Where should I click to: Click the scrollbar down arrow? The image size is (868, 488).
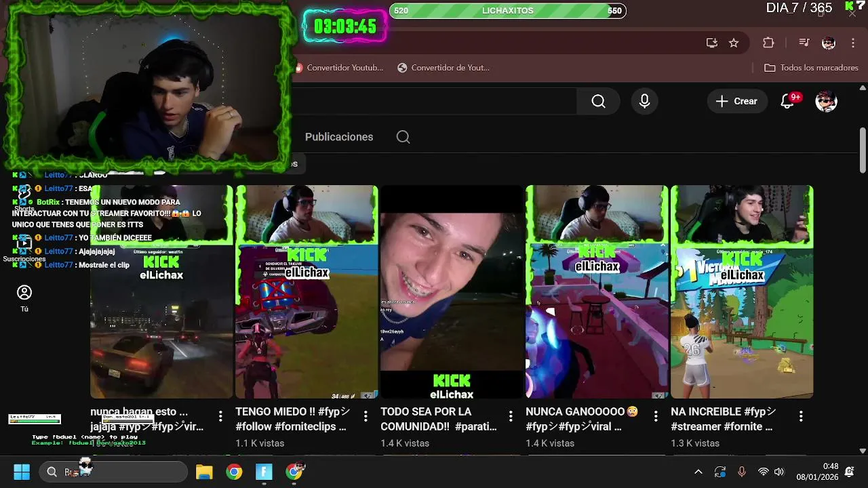[x=863, y=450]
